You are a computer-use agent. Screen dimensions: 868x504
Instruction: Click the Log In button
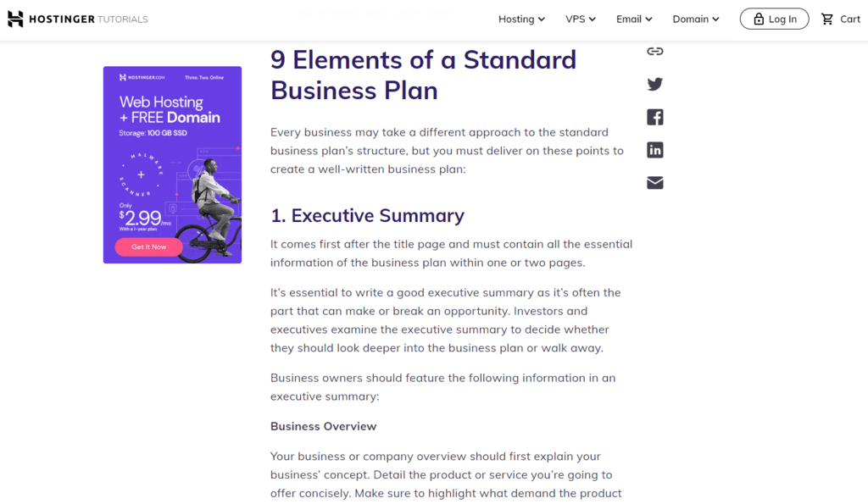[x=774, y=19]
